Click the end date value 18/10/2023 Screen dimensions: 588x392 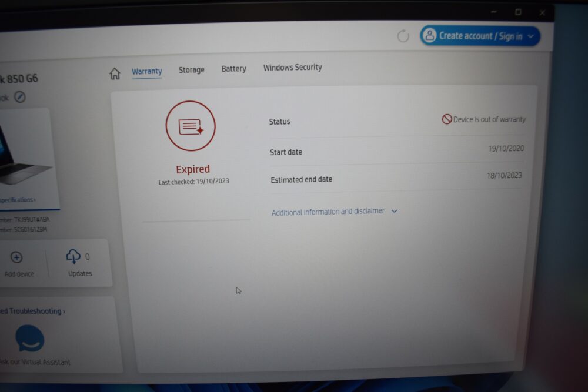(x=504, y=175)
